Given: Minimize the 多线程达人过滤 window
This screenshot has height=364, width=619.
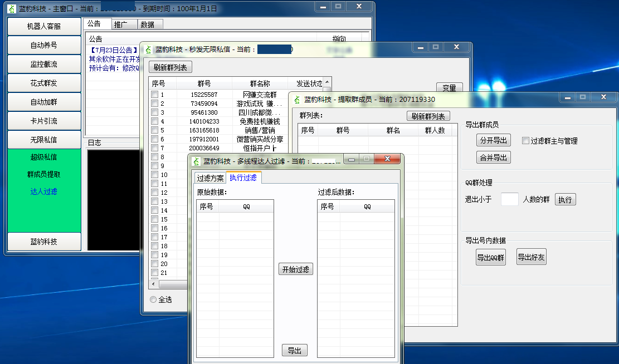Looking at the screenshot, I should point(351,159).
